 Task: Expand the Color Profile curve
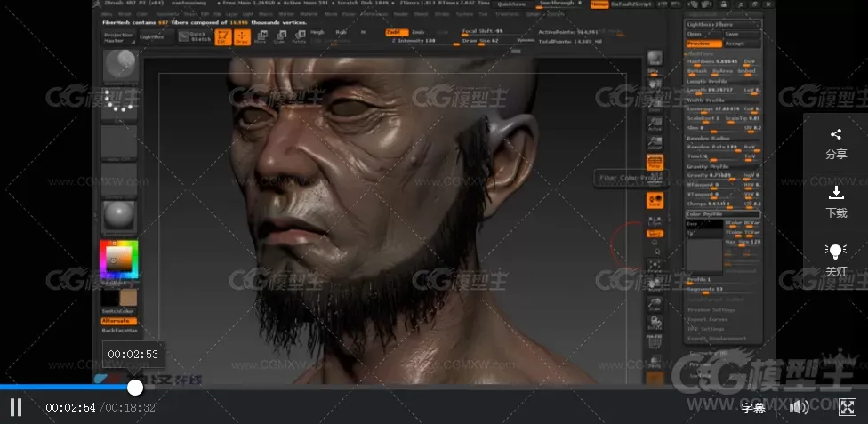tap(722, 213)
